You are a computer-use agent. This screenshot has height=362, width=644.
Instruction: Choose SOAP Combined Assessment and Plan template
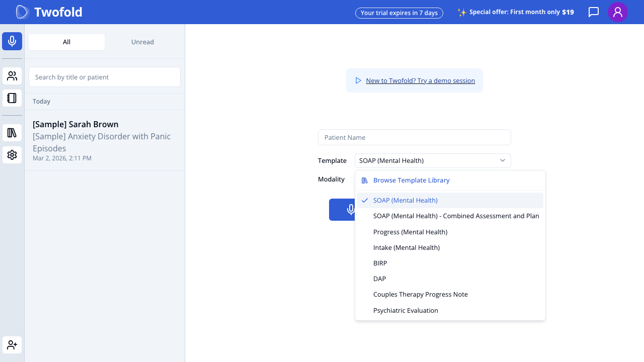tap(456, 216)
